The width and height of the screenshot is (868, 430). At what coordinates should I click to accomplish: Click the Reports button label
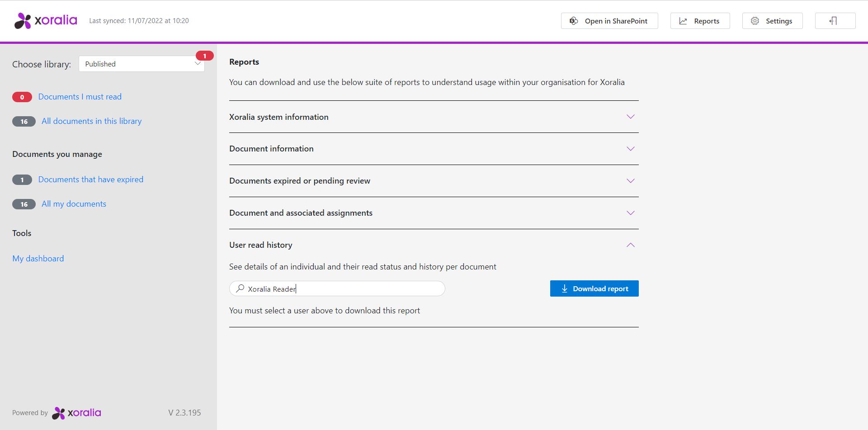coord(707,21)
